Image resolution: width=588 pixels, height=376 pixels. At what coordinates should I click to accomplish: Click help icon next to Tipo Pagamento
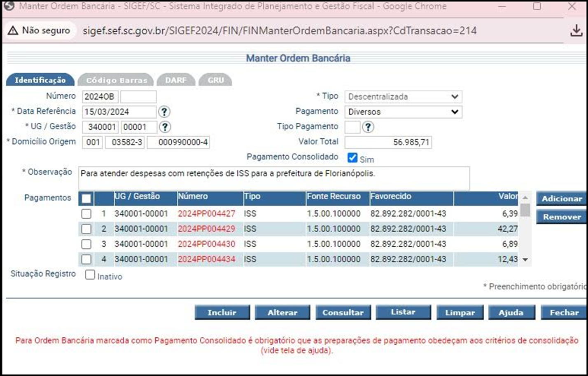pos(368,127)
